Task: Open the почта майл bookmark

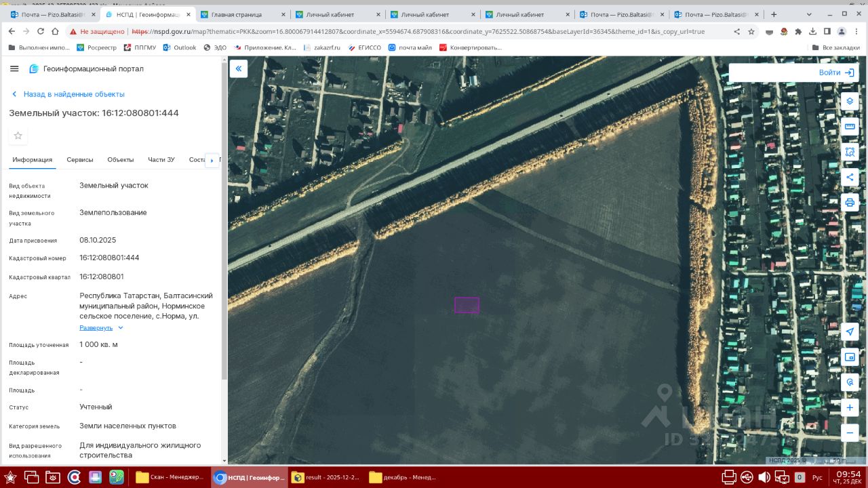Action: click(x=410, y=47)
